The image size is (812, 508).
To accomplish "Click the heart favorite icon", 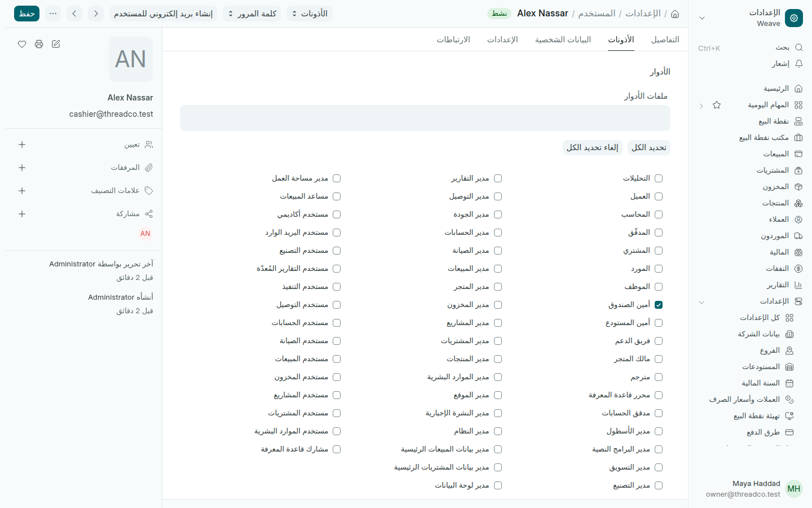I will 22,44.
